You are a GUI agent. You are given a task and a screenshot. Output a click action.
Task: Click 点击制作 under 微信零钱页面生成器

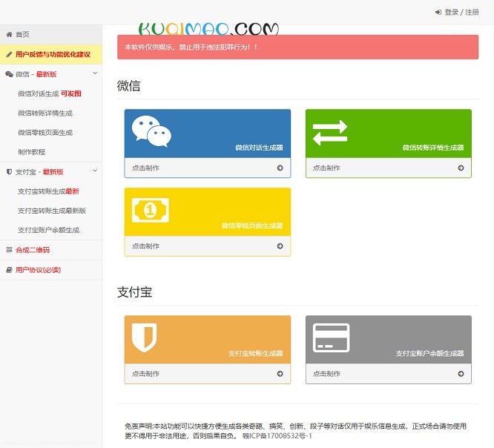[x=145, y=246]
